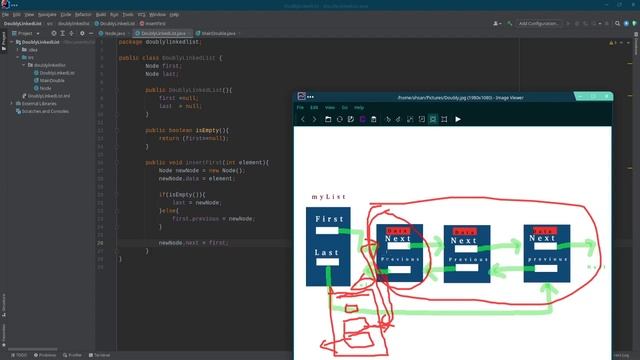Image resolution: width=640 pixels, height=360 pixels.
Task: Open the Refactor menu in IntelliJ
Action: [x=83, y=14]
